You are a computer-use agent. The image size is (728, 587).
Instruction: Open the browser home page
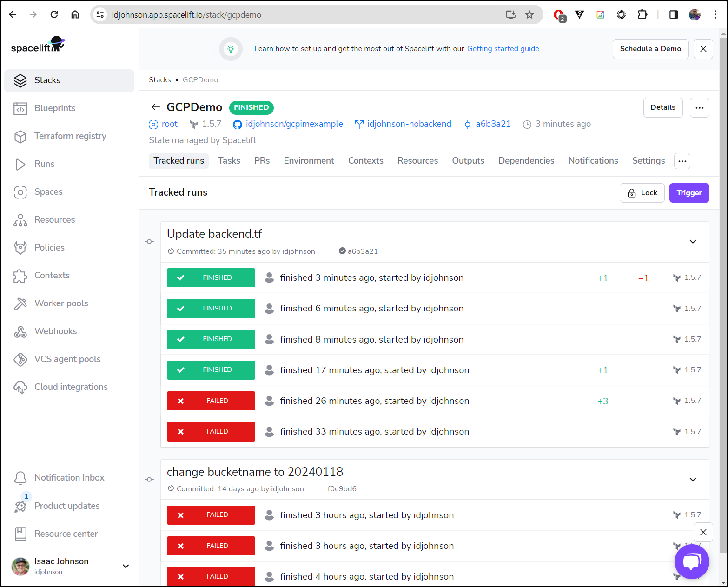[x=75, y=14]
